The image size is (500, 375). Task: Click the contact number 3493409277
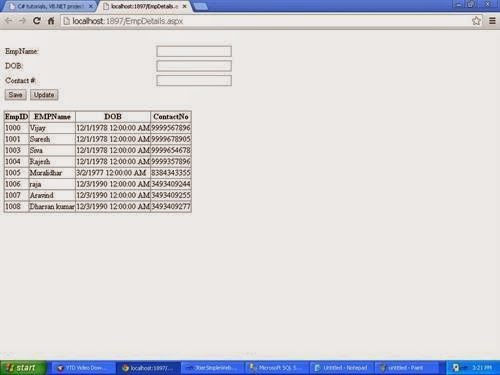[x=171, y=207]
